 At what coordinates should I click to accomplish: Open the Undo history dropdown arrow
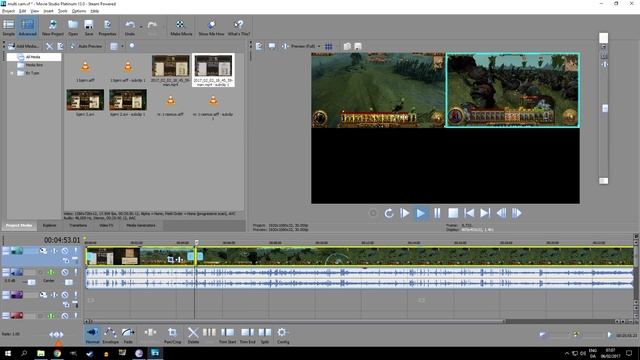click(x=141, y=27)
